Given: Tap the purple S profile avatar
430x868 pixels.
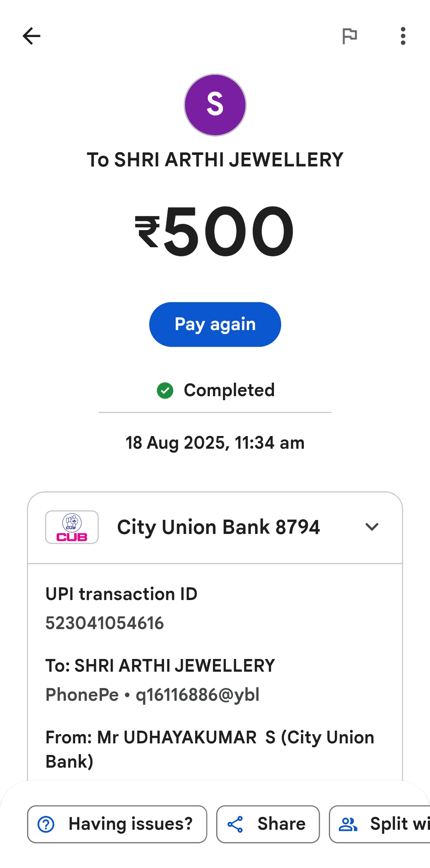Looking at the screenshot, I should pyautogui.click(x=215, y=105).
